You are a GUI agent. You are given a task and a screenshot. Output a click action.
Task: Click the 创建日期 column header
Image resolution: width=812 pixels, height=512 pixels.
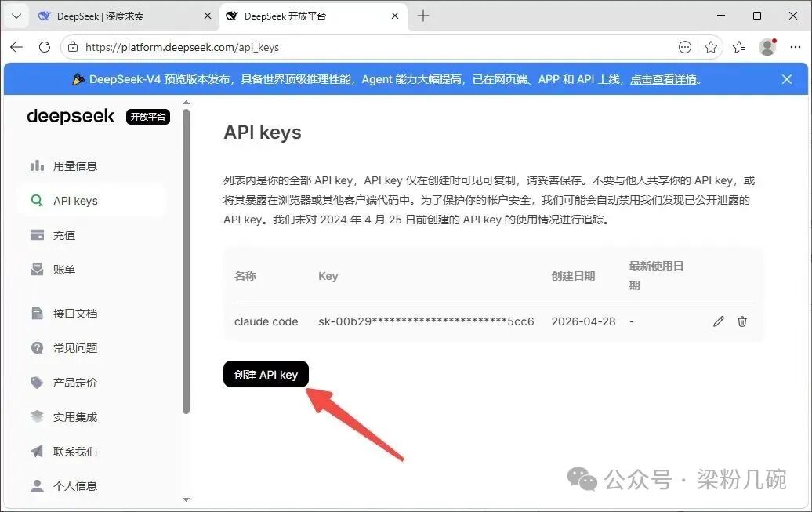pyautogui.click(x=573, y=276)
